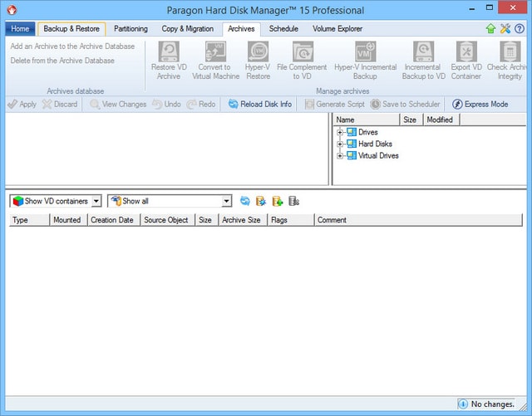
Task: Open the Show VD containers dropdown
Action: [x=96, y=201]
